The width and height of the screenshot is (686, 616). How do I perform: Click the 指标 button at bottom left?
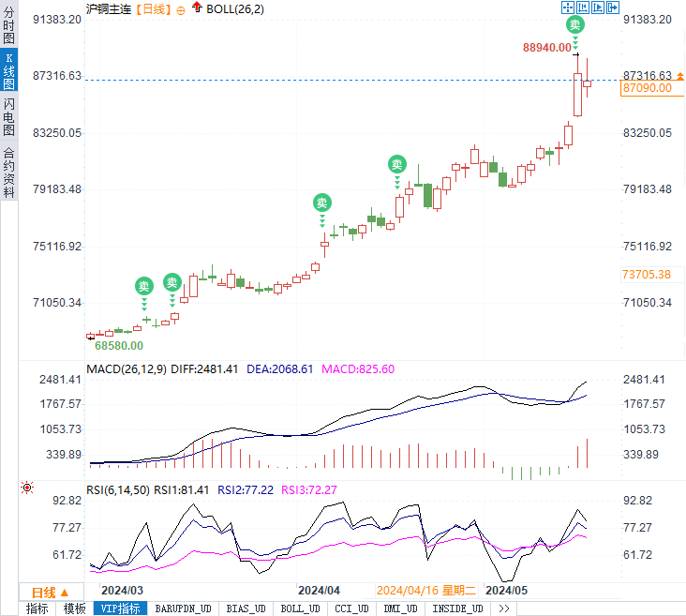pos(37,608)
